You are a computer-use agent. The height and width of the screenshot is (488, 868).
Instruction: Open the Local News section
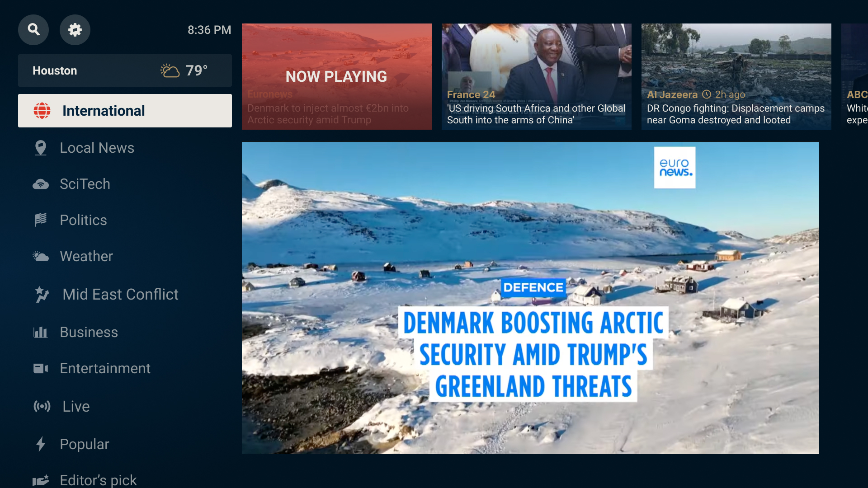click(97, 148)
